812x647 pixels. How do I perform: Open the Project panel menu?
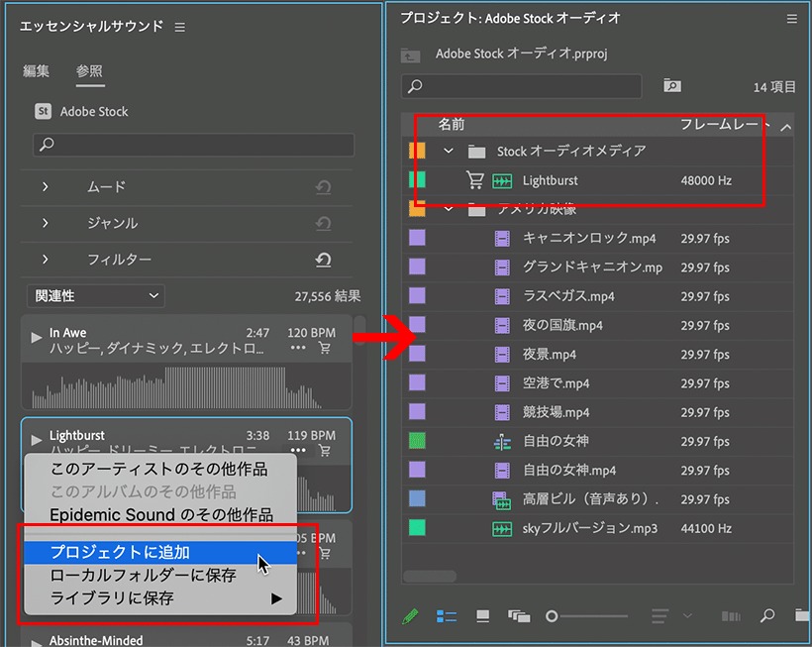792,19
